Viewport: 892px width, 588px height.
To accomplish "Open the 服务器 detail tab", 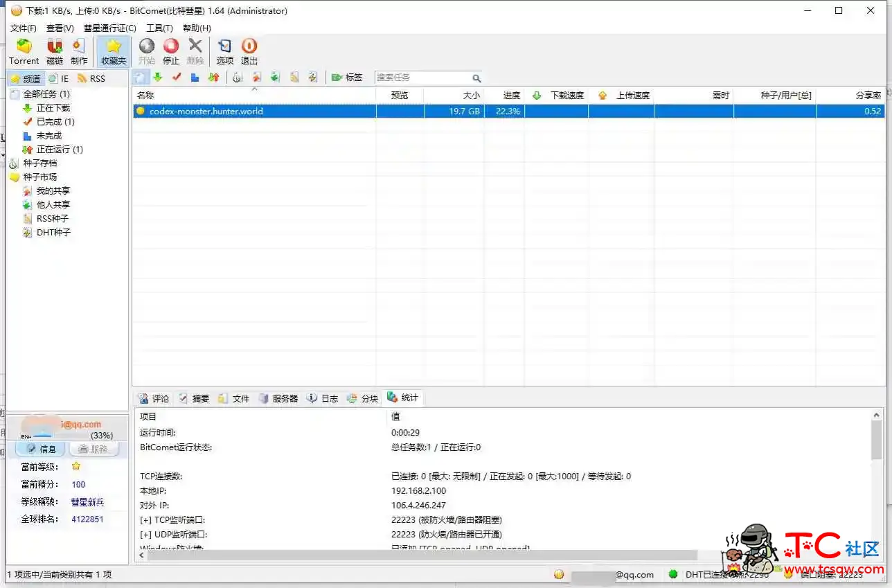I will pyautogui.click(x=278, y=398).
